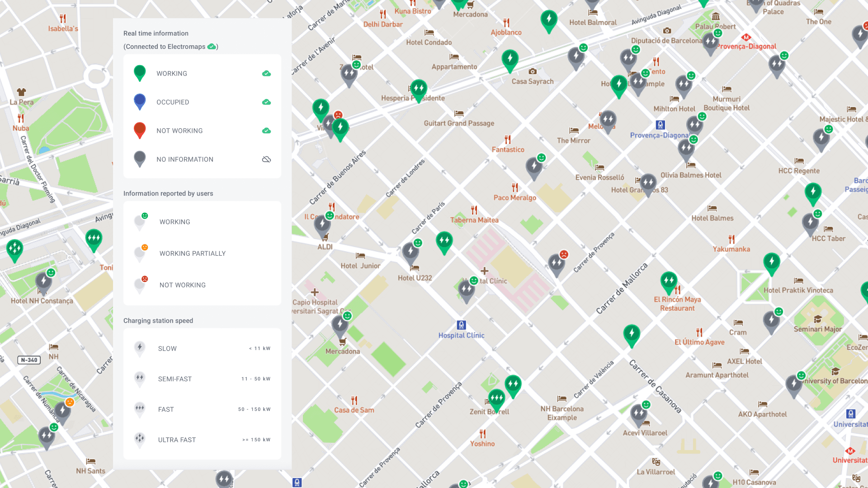Click the Provença-Diagonal metro station icon
868x488 pixels.
pos(746,38)
